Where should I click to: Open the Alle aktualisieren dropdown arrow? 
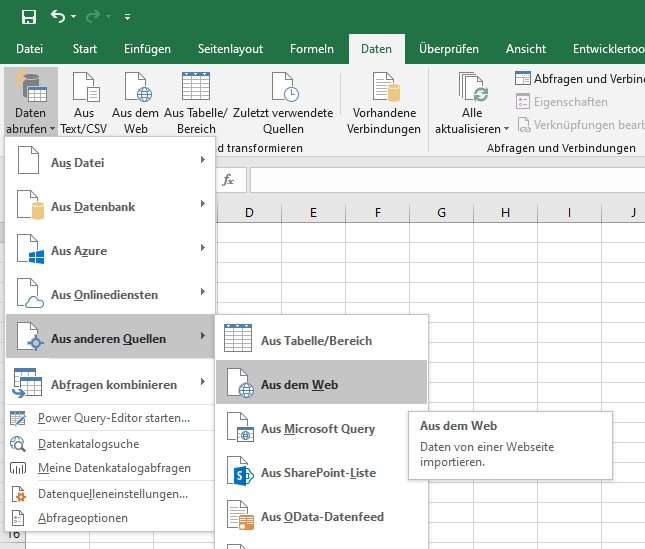click(x=506, y=129)
